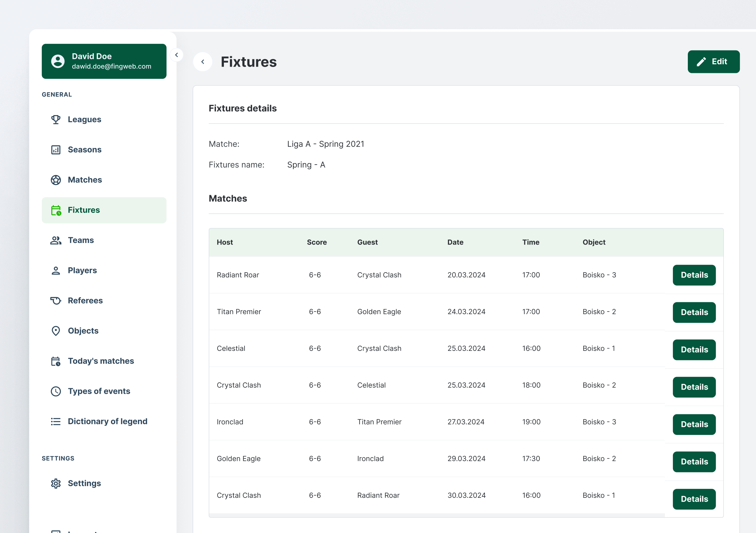Select Dictionary of legend menu item

pos(107,421)
